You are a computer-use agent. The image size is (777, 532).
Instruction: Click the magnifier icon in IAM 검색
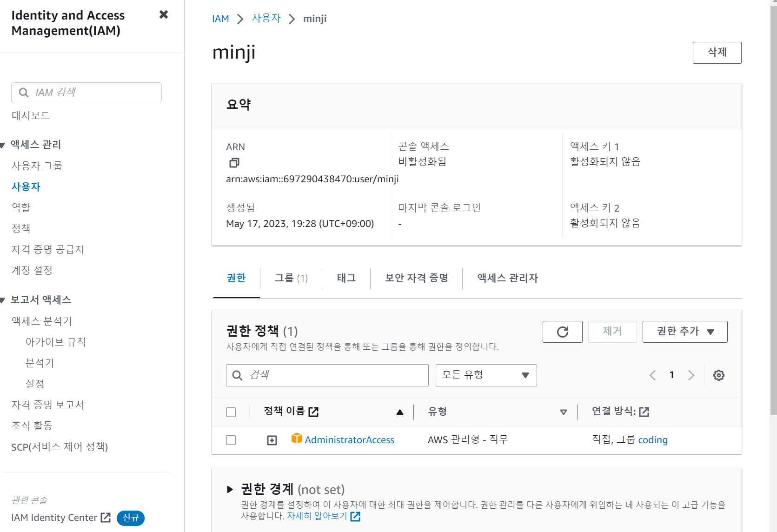pos(24,93)
